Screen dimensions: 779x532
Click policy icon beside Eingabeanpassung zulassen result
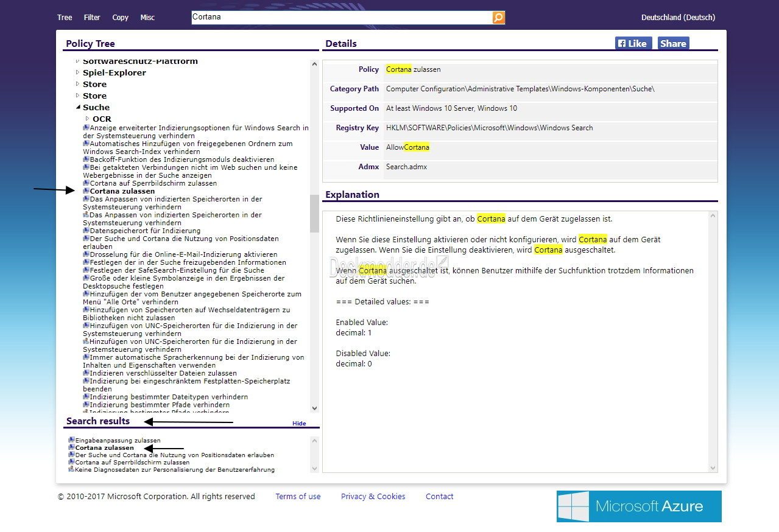coord(71,440)
